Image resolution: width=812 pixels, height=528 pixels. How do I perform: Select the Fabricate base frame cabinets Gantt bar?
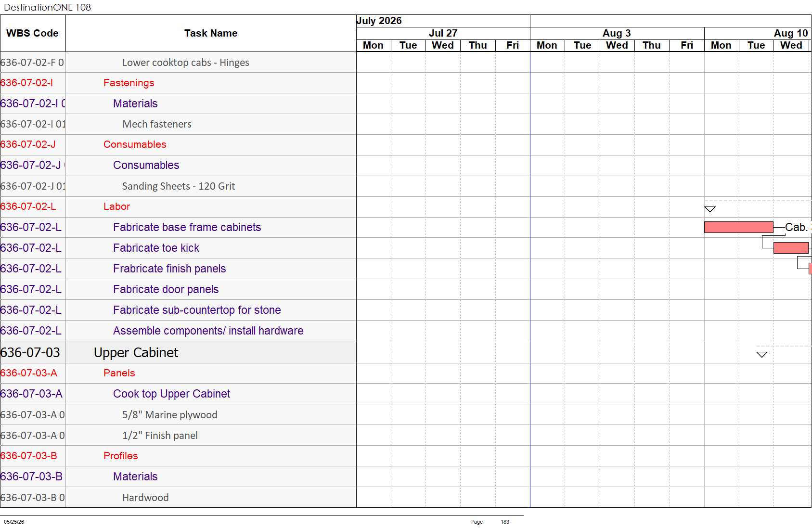click(x=739, y=227)
